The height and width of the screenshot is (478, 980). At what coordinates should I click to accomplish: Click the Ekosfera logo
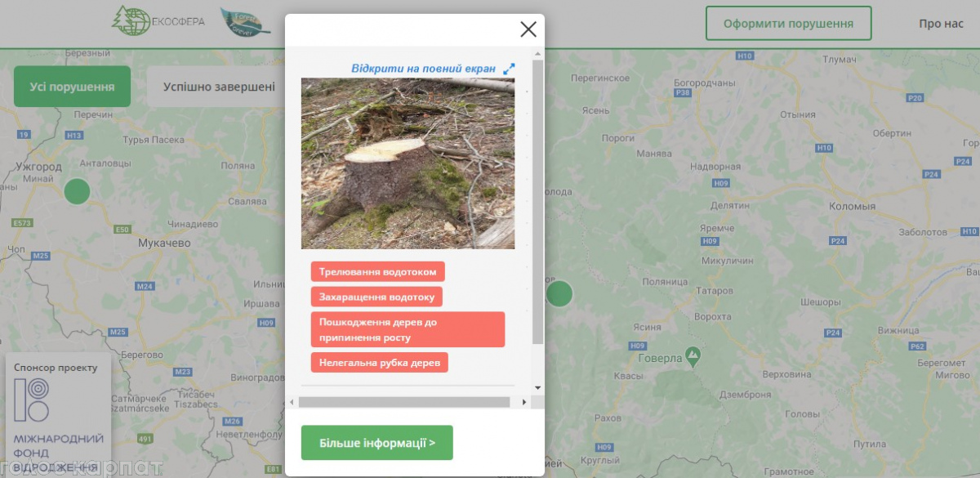[x=158, y=20]
